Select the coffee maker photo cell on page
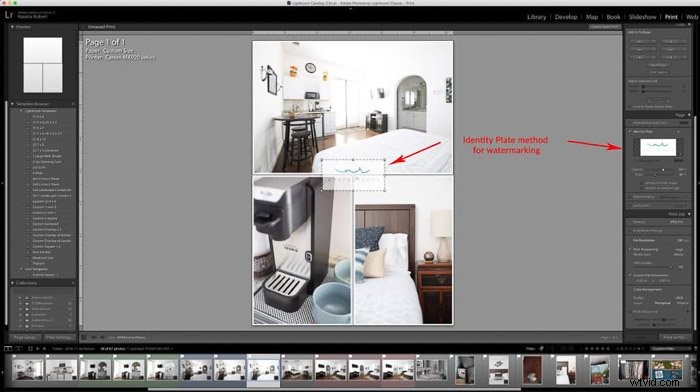 click(303, 250)
